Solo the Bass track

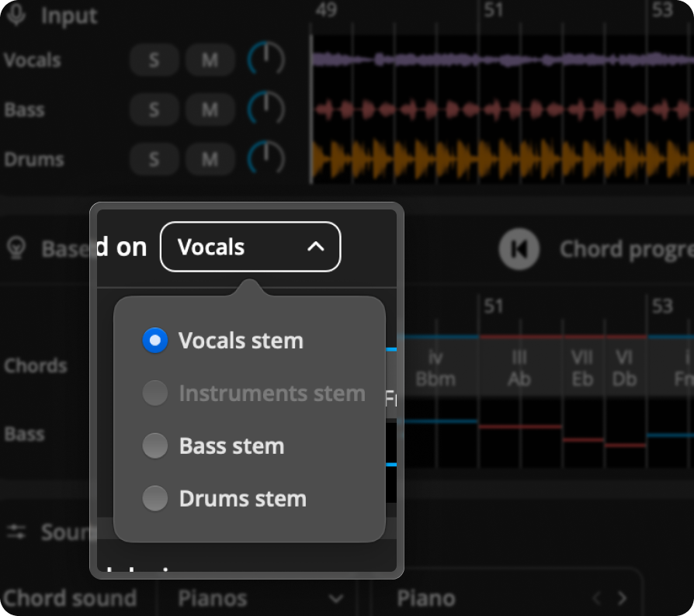coord(154,110)
